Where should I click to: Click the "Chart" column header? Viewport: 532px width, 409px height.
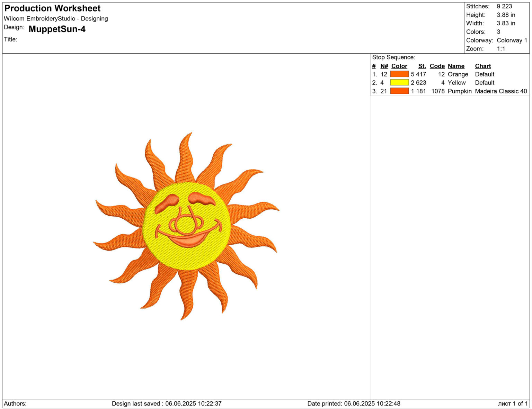coord(483,66)
